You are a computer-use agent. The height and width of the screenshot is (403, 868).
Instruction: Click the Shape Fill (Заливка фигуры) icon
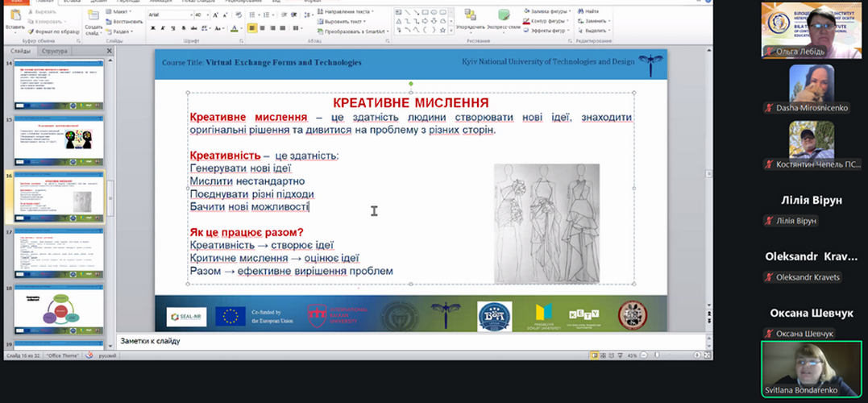(526, 11)
